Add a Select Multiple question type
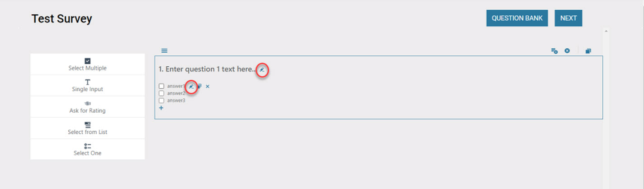The image size is (644, 189). (88, 65)
